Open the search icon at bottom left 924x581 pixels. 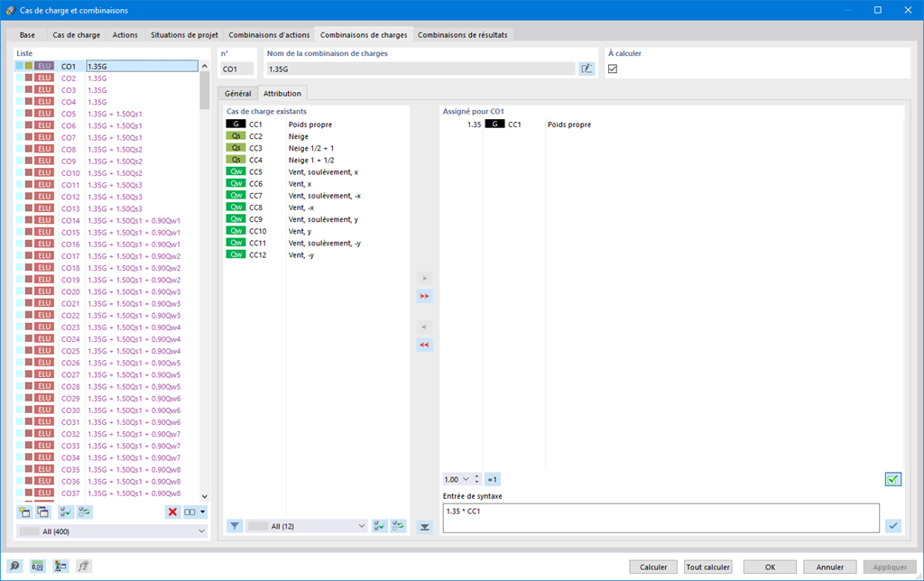point(14,567)
